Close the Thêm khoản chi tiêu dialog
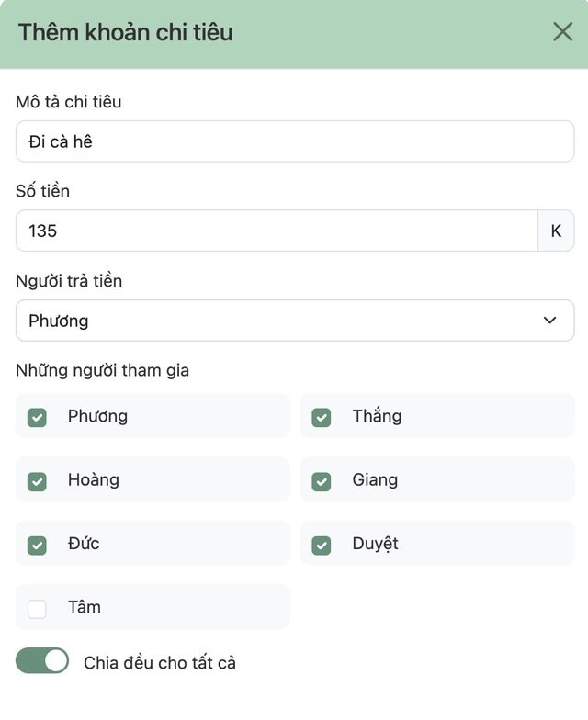Viewport: 588px width, 720px height. pyautogui.click(x=562, y=32)
